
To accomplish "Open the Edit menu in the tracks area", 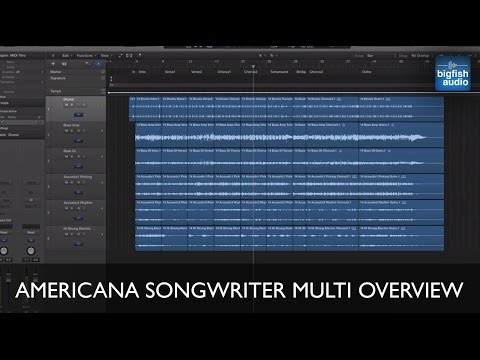I will (x=66, y=56).
